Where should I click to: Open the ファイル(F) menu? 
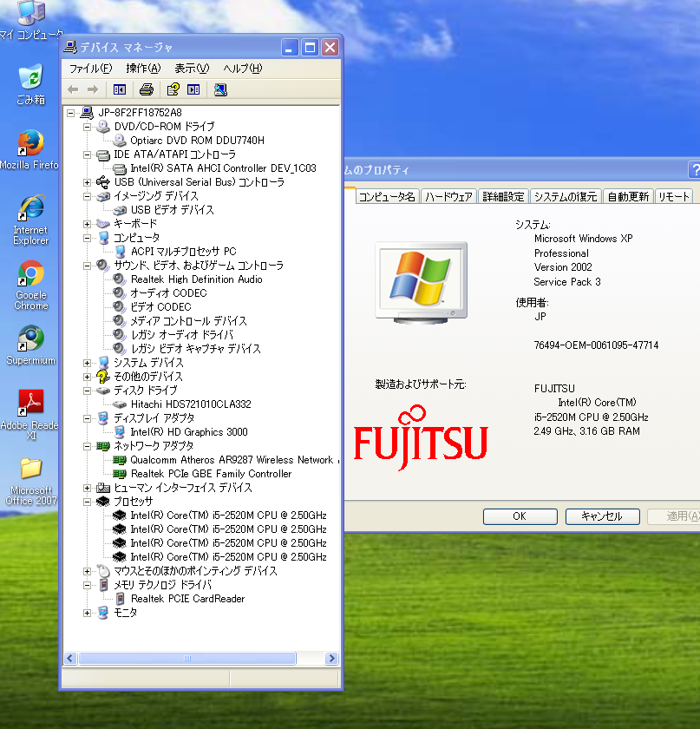point(90,69)
